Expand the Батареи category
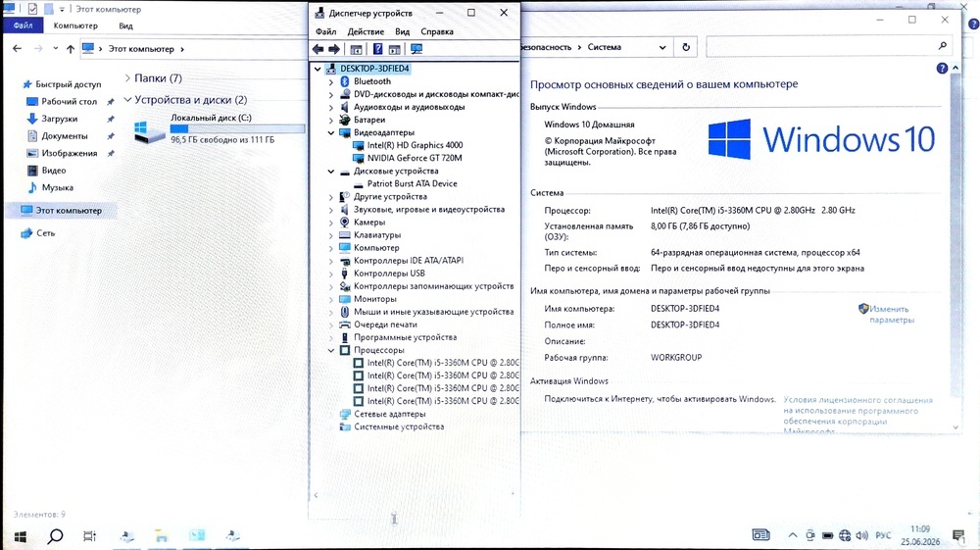Viewport: 980px width, 550px height. tap(330, 120)
